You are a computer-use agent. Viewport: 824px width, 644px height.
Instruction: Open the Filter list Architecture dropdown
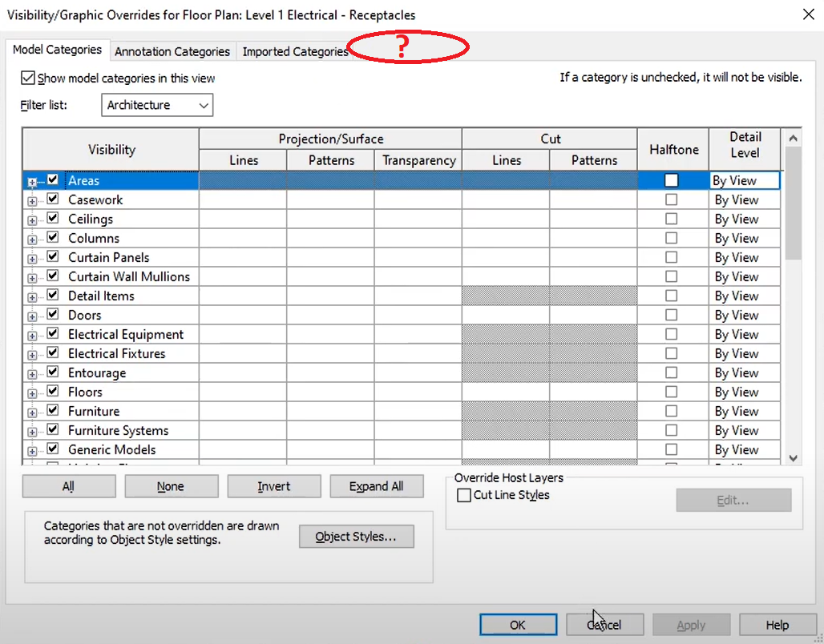pyautogui.click(x=157, y=105)
